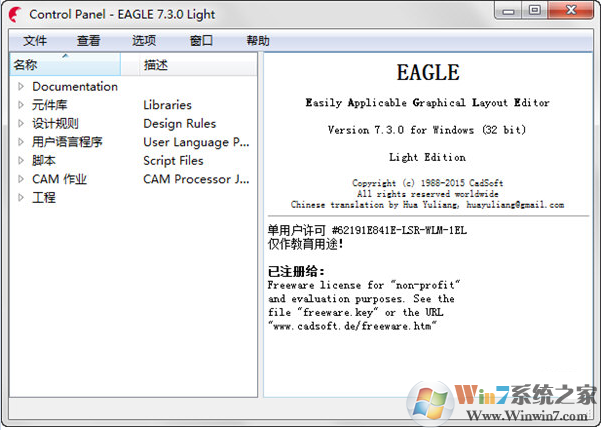Click the license number 单用户许可 line
This screenshot has height=430, width=604.
[x=367, y=230]
